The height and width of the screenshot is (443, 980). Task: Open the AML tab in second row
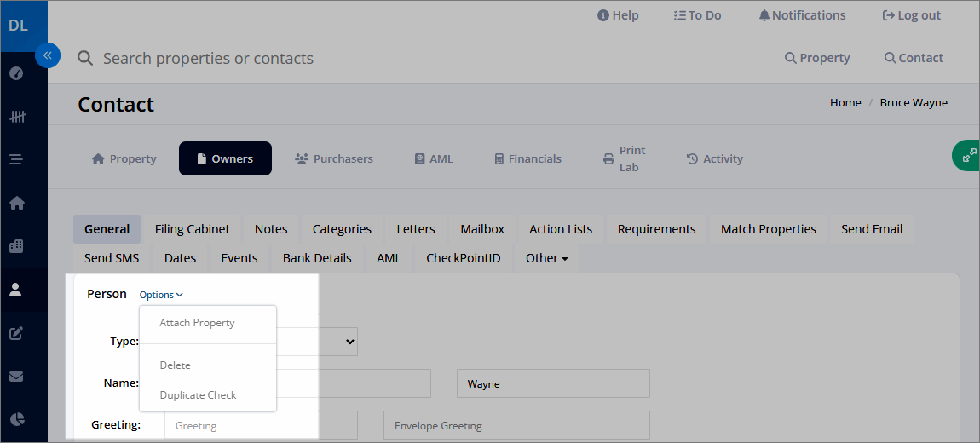tap(389, 258)
